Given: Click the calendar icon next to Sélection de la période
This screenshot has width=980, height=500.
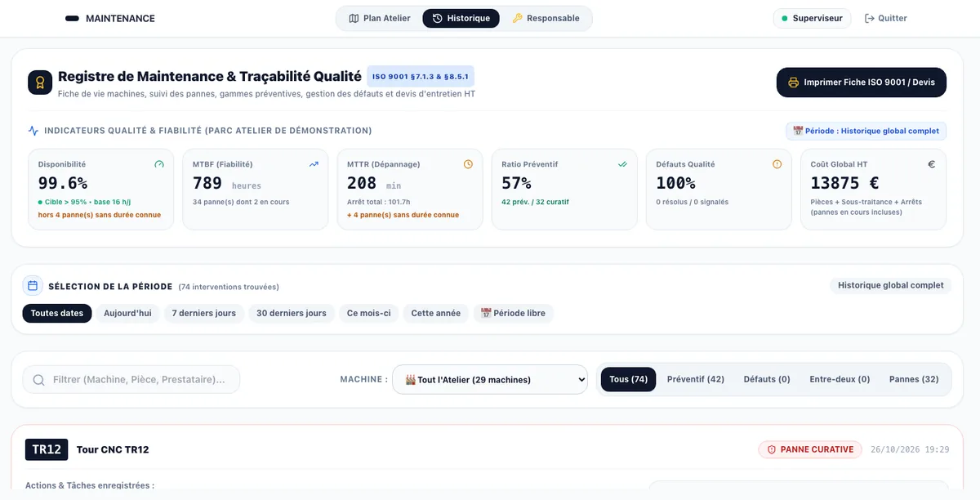Looking at the screenshot, I should (x=33, y=286).
